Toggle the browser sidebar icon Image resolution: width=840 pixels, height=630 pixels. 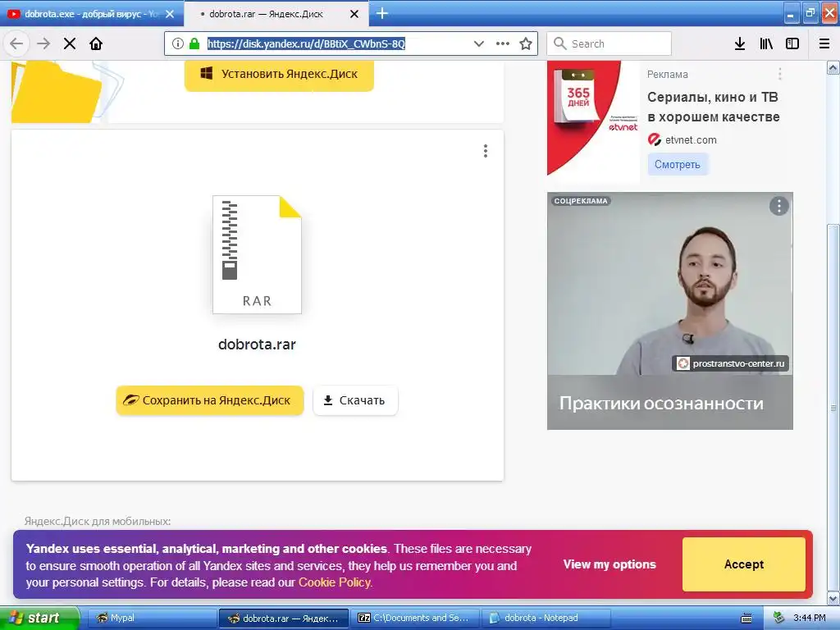coord(792,44)
